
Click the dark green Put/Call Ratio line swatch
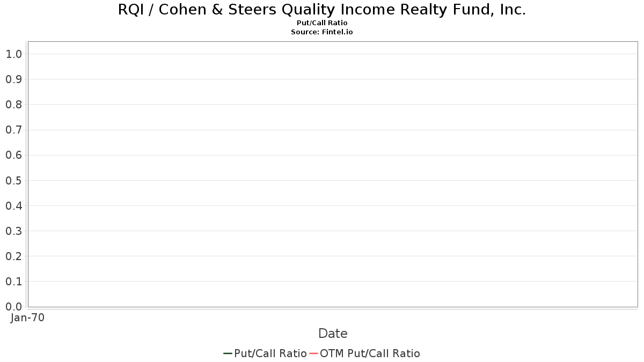[228, 353]
